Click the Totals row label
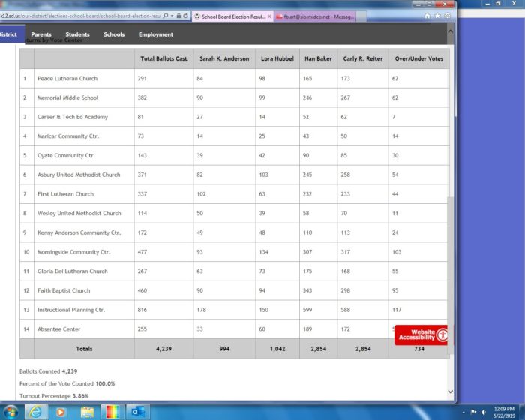The image size is (525, 420). click(84, 349)
